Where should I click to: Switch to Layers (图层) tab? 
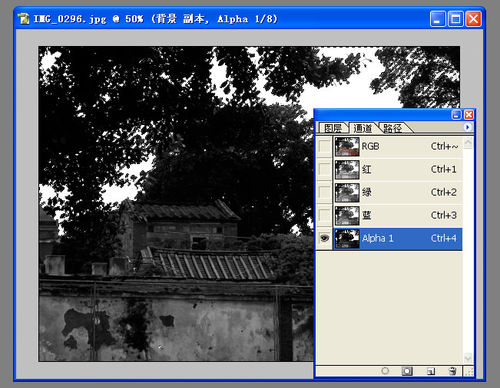tap(333, 128)
